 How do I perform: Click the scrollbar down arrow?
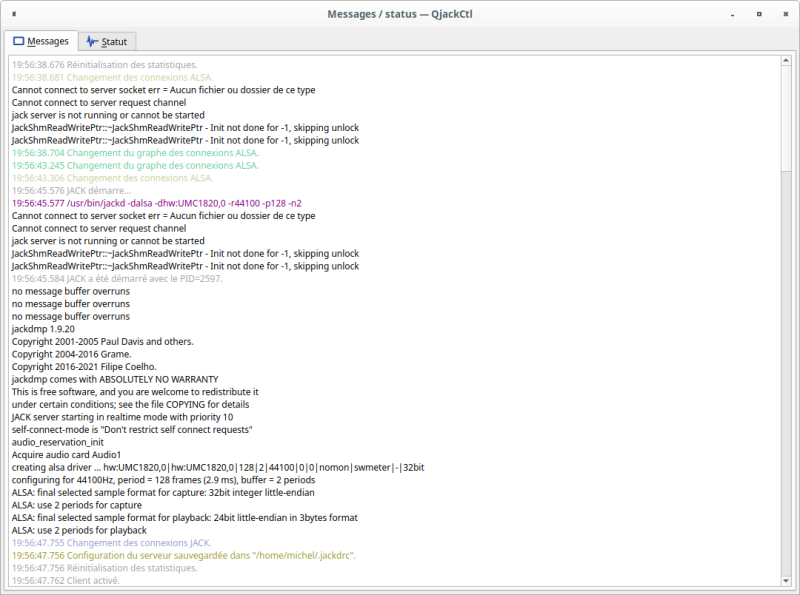(786, 581)
